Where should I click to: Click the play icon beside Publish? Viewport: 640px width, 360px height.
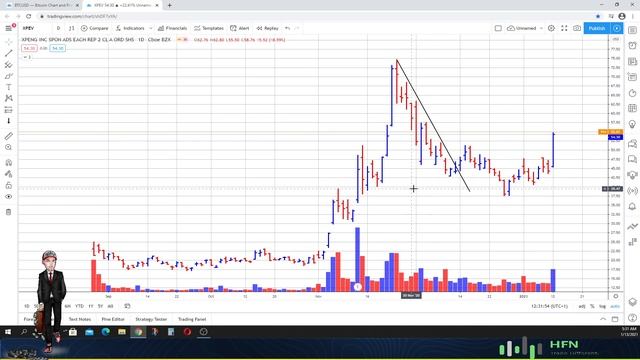click(616, 28)
